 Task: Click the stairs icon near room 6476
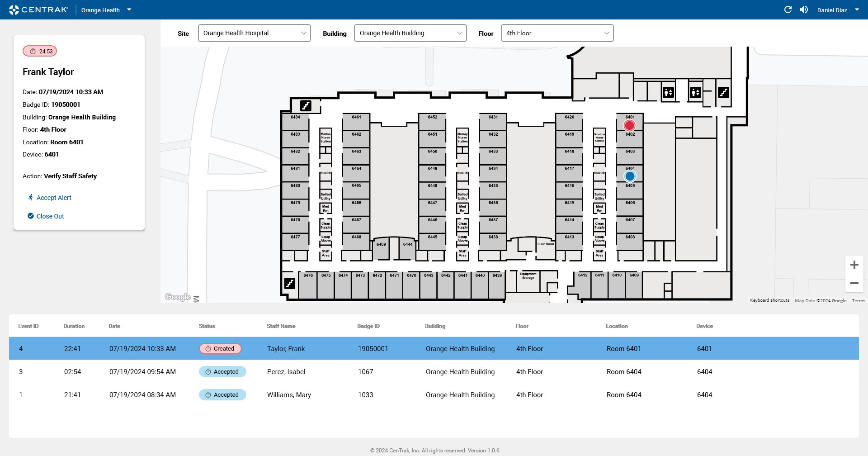pyautogui.click(x=289, y=284)
